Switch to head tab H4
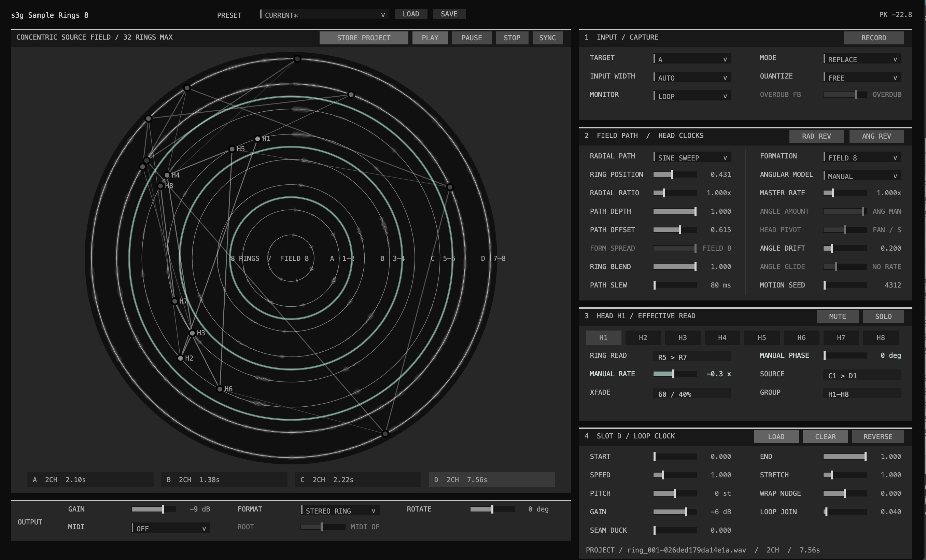926x560 pixels. tap(722, 337)
